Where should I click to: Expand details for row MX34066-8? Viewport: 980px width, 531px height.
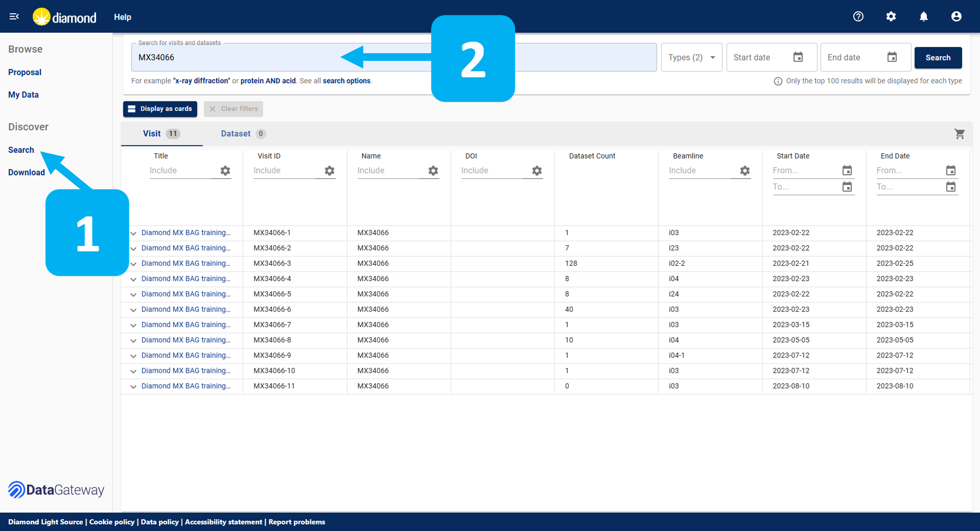133,340
